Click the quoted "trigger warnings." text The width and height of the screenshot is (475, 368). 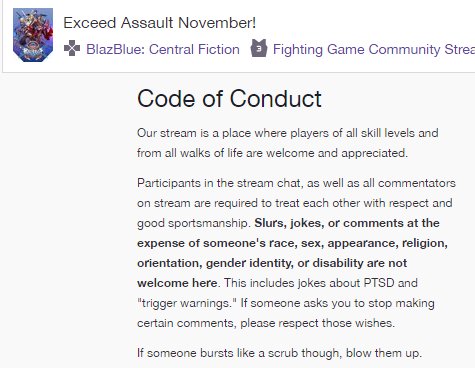coord(187,303)
